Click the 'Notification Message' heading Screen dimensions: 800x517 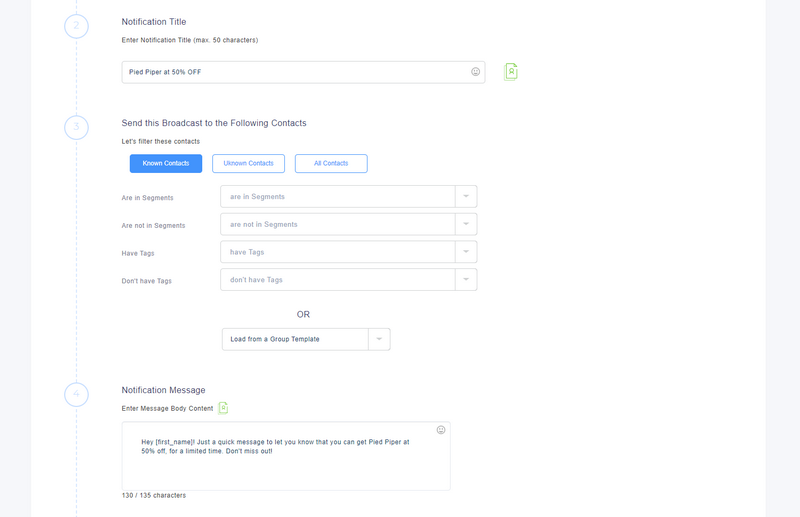coord(163,390)
